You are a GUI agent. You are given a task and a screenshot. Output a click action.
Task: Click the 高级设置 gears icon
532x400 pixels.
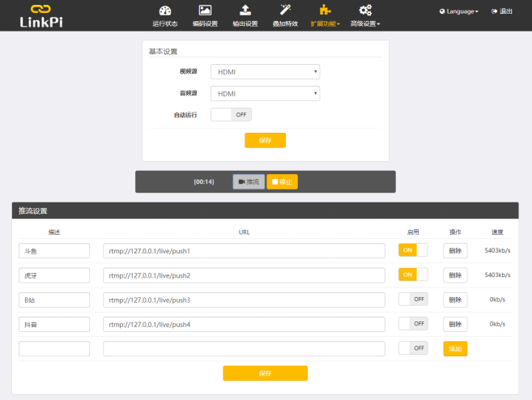365,11
